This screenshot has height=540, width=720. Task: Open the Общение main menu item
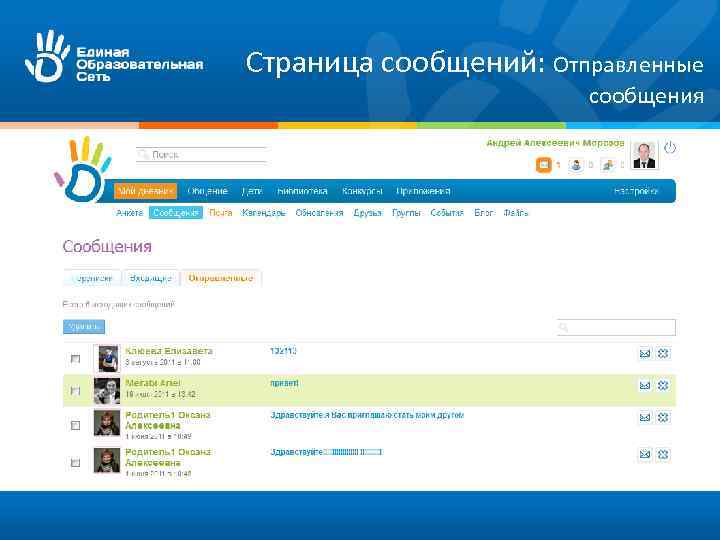208,191
